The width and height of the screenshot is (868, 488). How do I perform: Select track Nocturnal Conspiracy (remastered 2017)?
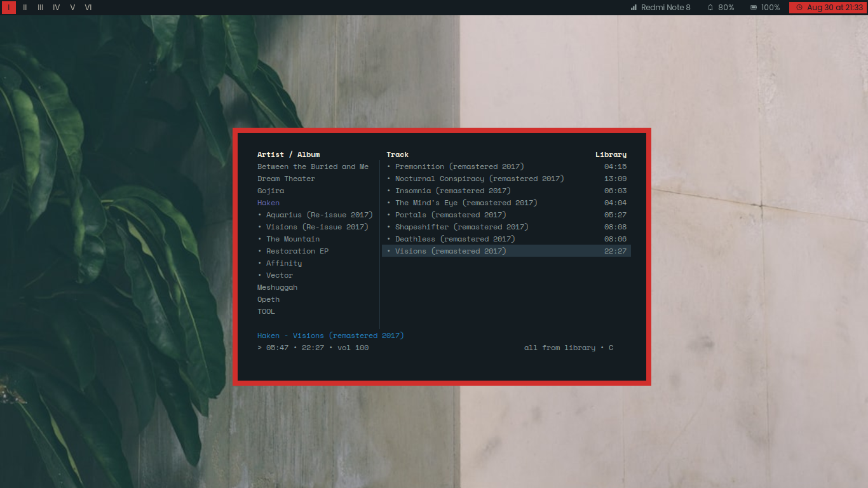(x=506, y=179)
